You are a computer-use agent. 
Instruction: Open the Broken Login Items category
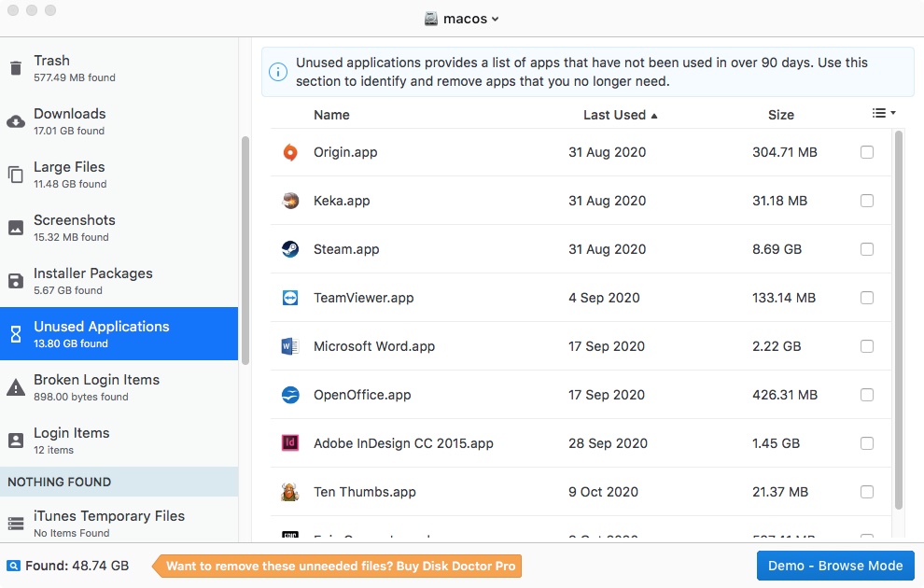click(x=119, y=387)
